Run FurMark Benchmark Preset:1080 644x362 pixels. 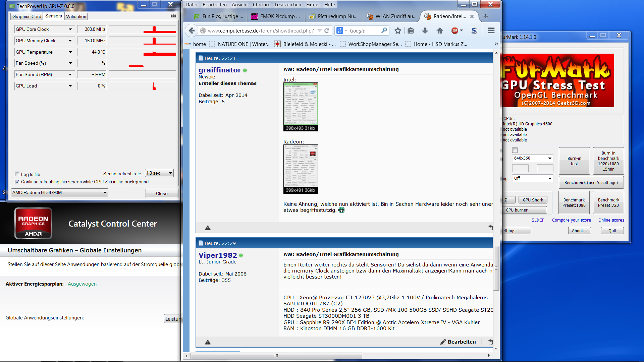[574, 202]
